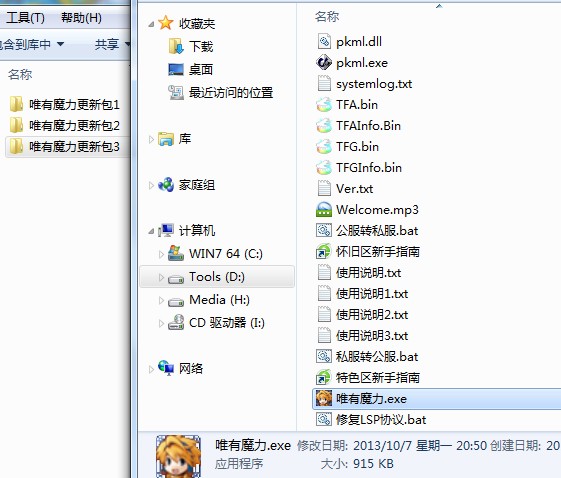Select folder 唯有魔力更新包2 in back window
561x478 pixels.
[x=64, y=126]
